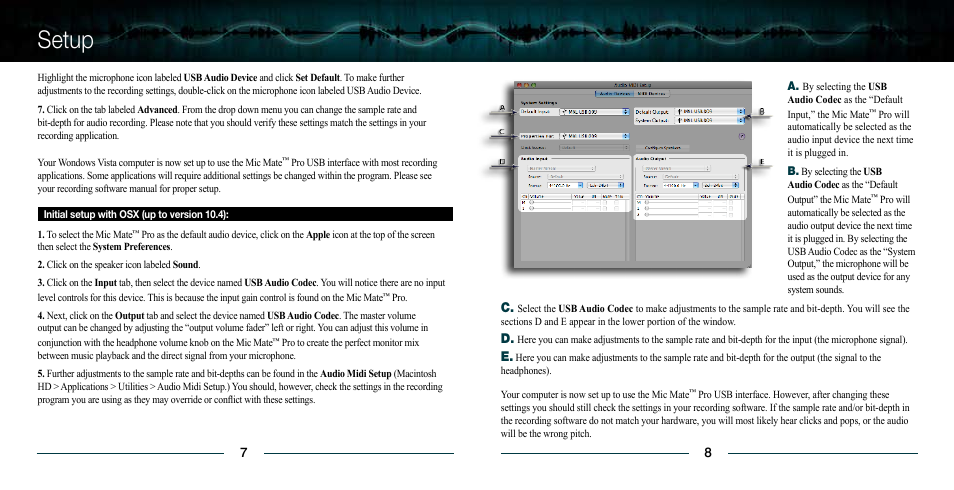The image size is (954, 490).
Task: Click the bold words "System Preferences"
Action: pyautogui.click(x=131, y=247)
